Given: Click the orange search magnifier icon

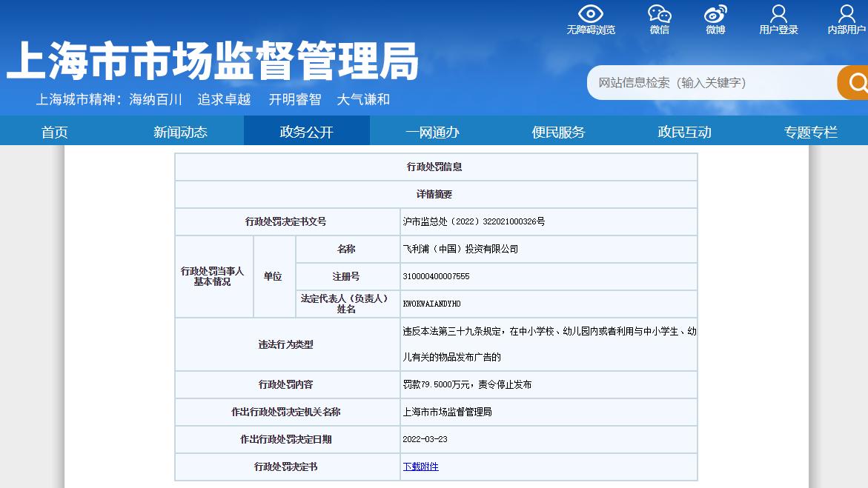Looking at the screenshot, I should [858, 83].
